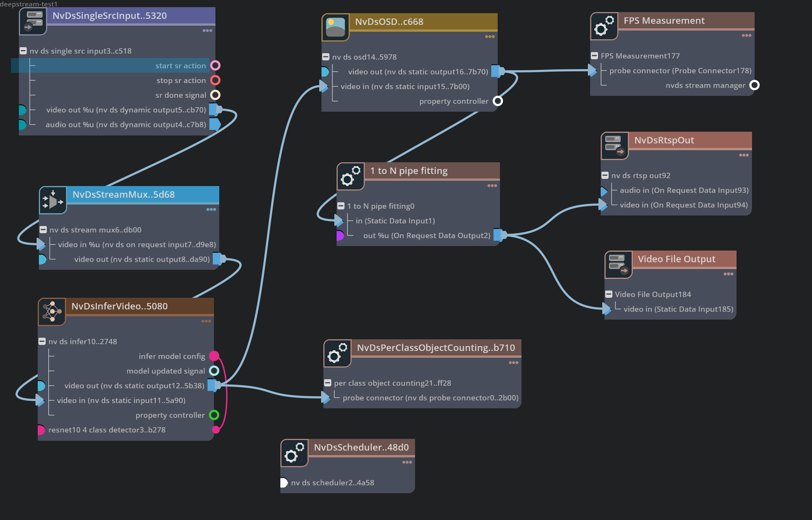
Task: Click the stop sr action red port
Action: (x=215, y=80)
